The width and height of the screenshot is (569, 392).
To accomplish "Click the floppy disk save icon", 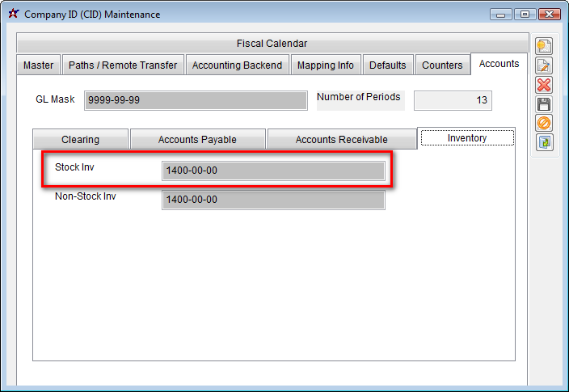I will (544, 104).
